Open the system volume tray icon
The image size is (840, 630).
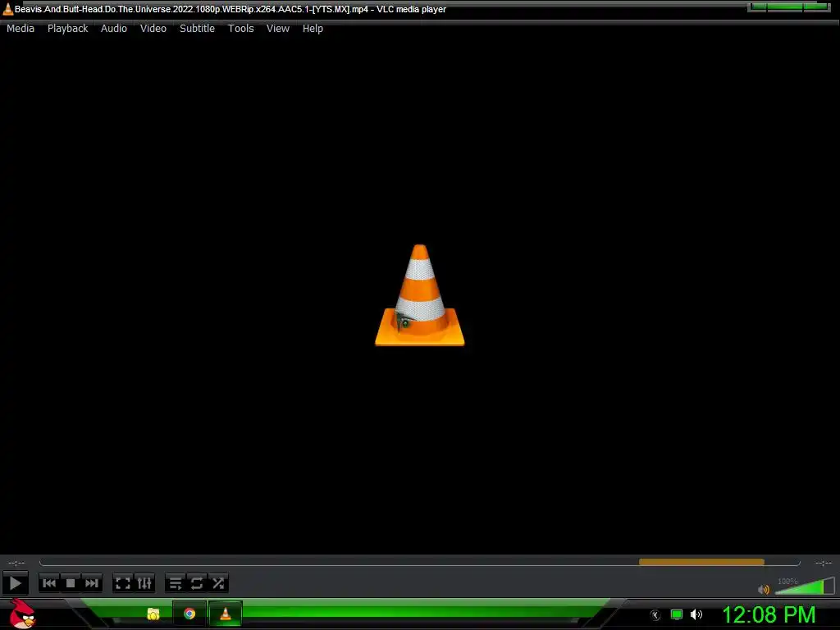coord(696,614)
